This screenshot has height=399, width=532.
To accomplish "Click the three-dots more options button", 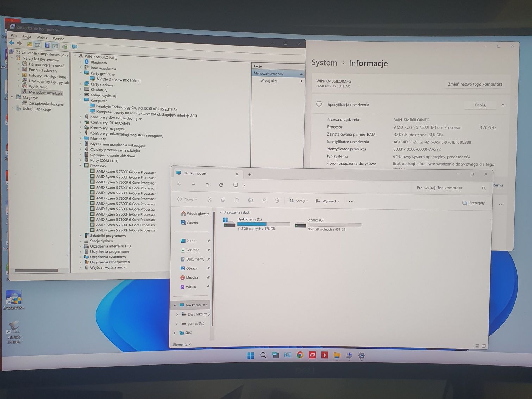I will click(x=351, y=201).
